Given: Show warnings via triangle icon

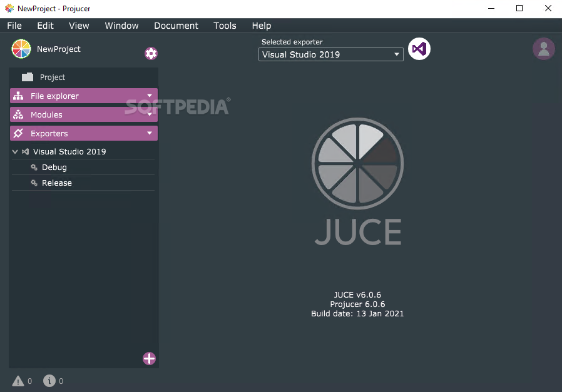Looking at the screenshot, I should [x=18, y=381].
